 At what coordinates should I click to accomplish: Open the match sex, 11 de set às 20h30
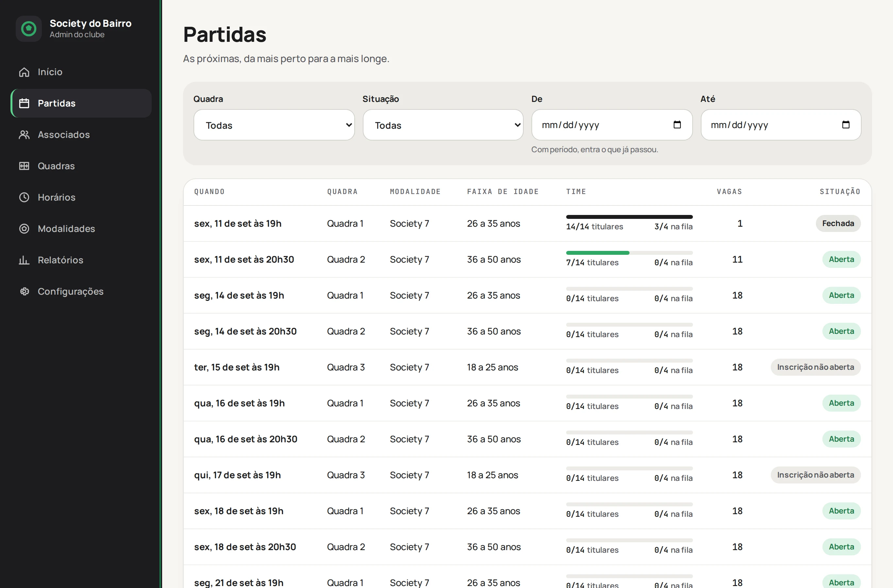[x=527, y=259]
